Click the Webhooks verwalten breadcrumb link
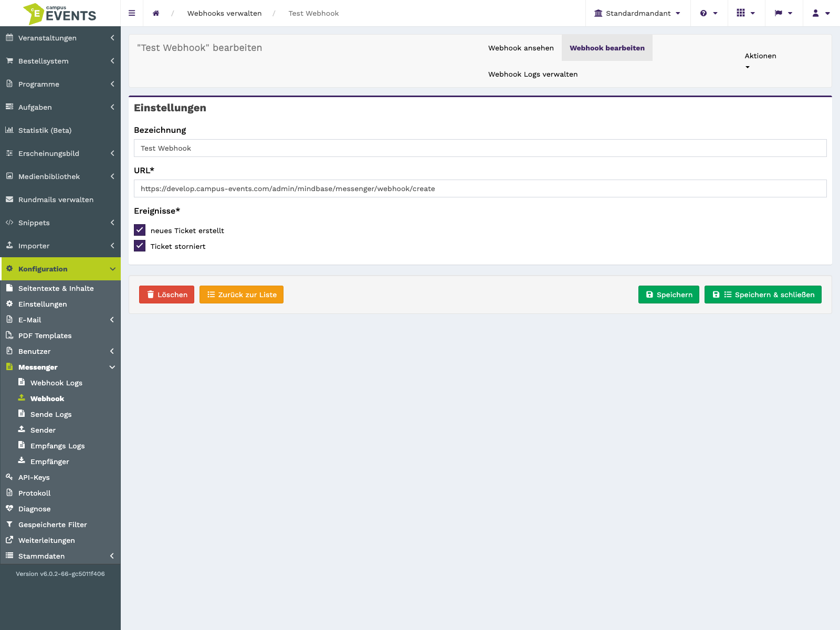The height and width of the screenshot is (630, 840). (224, 13)
